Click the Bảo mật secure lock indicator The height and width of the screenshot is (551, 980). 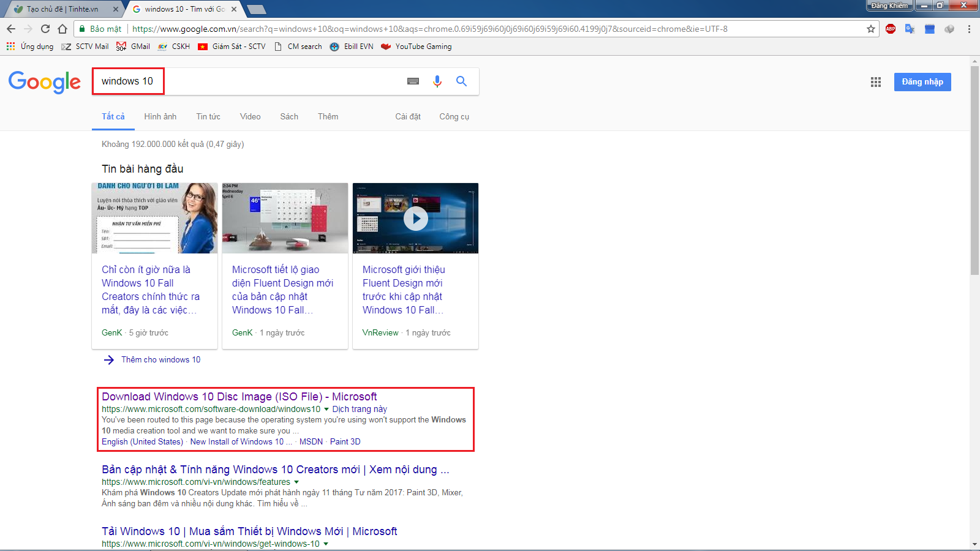[100, 29]
